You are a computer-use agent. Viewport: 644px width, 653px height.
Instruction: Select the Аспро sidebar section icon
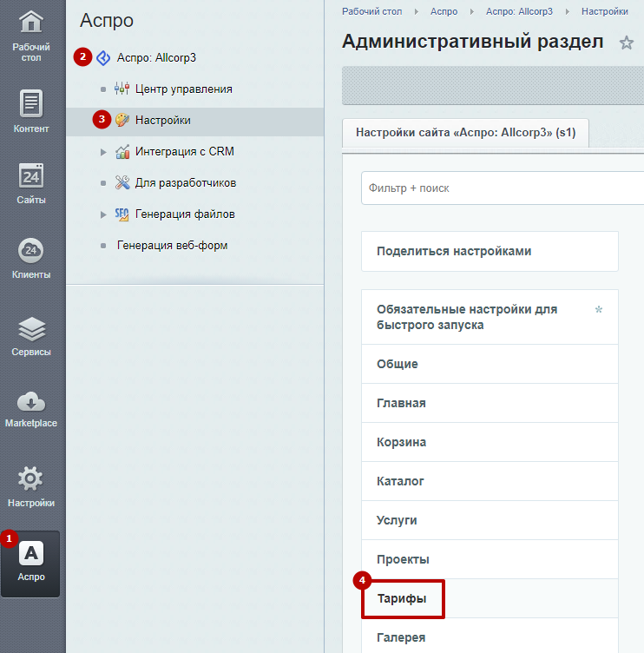tap(30, 553)
